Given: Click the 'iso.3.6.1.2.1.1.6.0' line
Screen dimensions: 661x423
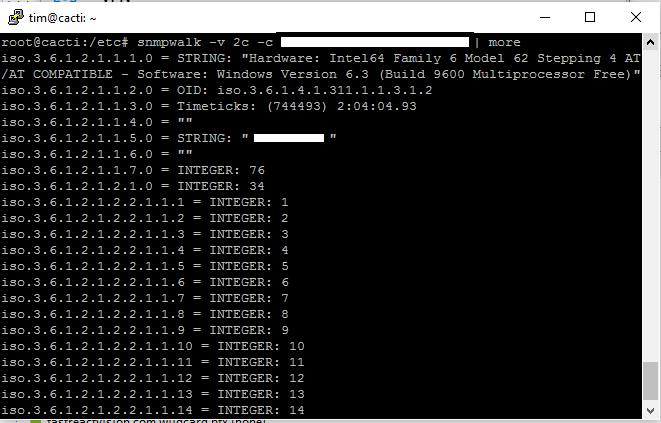Looking at the screenshot, I should 97,154.
